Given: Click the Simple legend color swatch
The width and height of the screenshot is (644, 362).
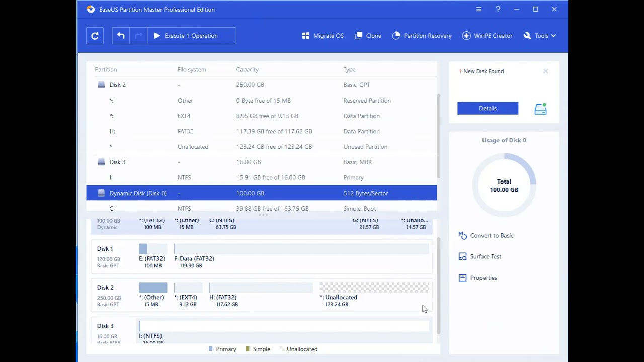Looking at the screenshot, I should [x=248, y=349].
